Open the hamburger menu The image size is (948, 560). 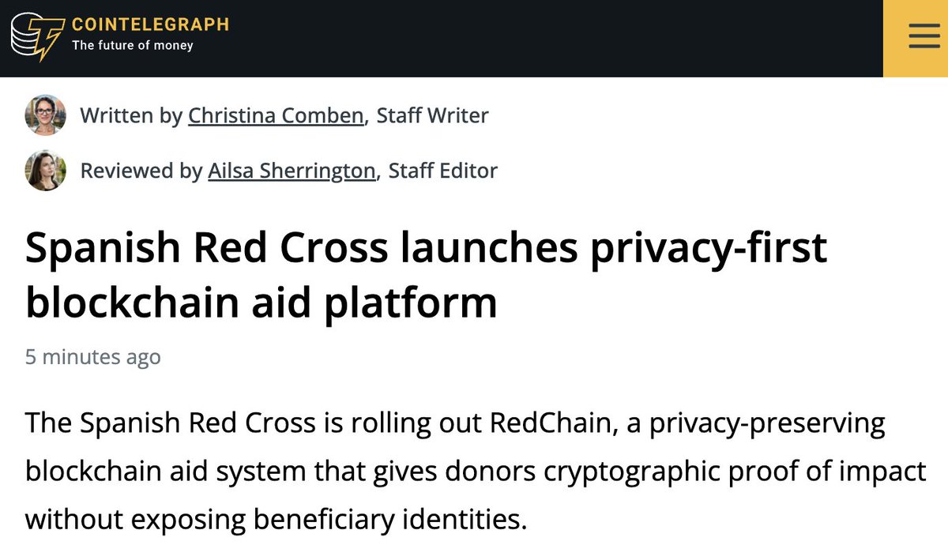(x=916, y=38)
